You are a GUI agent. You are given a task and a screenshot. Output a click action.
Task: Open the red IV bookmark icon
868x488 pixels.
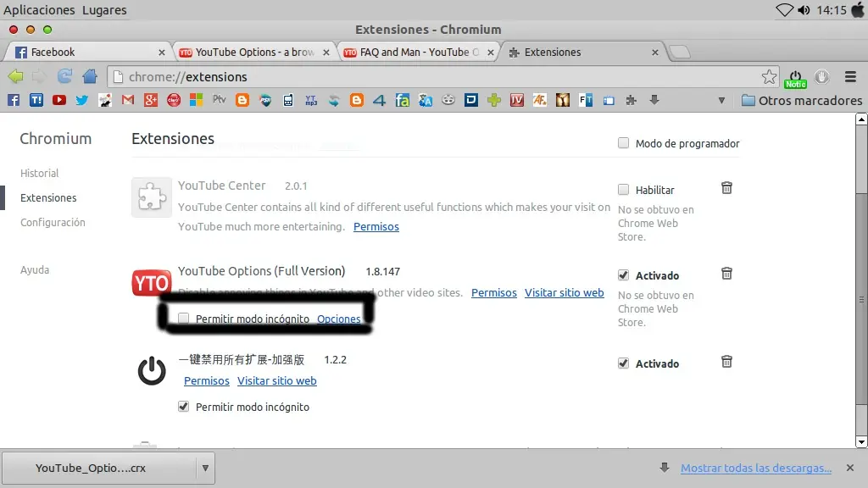(x=517, y=100)
